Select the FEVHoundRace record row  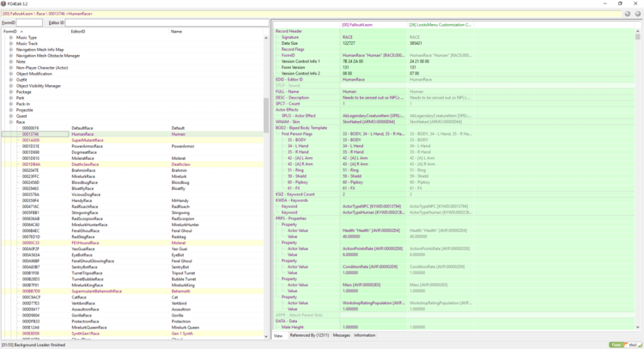pos(132,243)
